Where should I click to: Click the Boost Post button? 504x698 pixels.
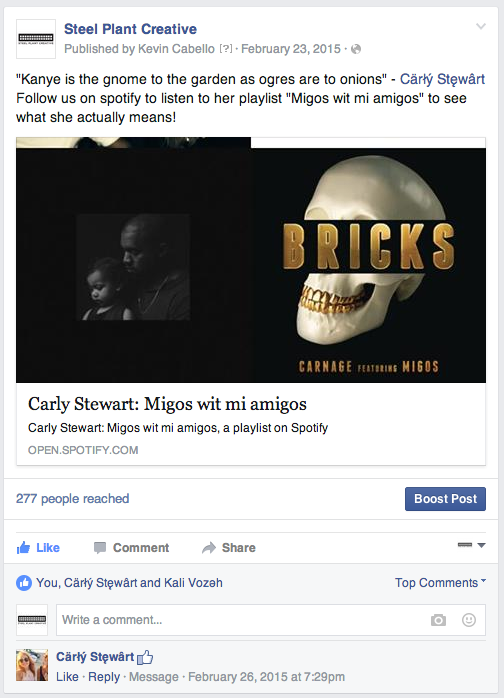[x=445, y=499]
